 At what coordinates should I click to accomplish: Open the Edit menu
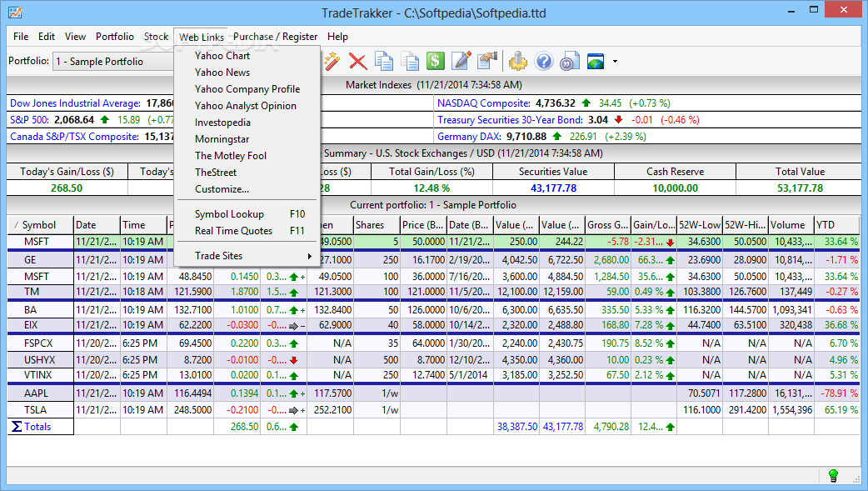[47, 37]
